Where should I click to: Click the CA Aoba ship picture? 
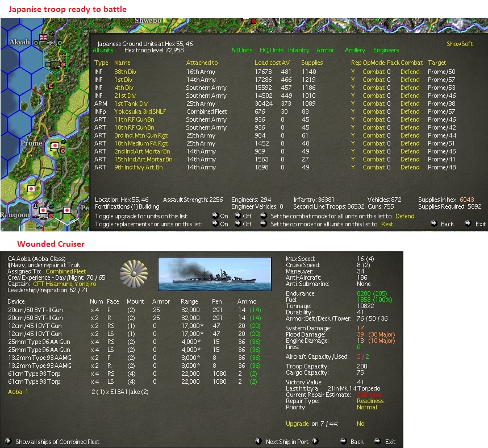[215, 274]
